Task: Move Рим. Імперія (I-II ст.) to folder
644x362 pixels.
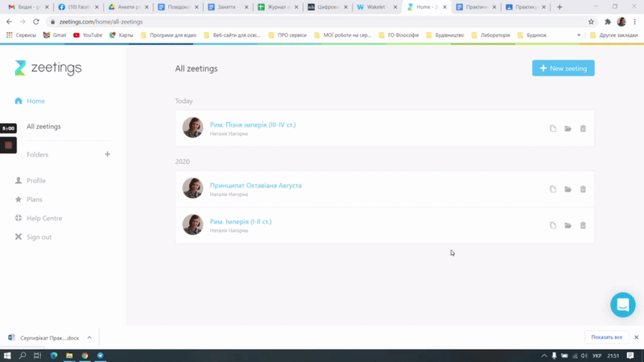Action: click(568, 225)
